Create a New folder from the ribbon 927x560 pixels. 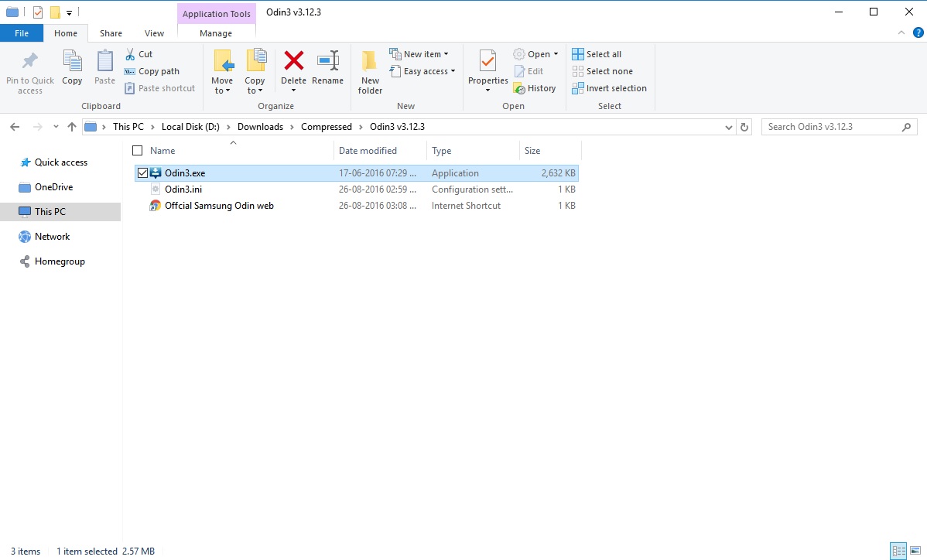click(370, 72)
